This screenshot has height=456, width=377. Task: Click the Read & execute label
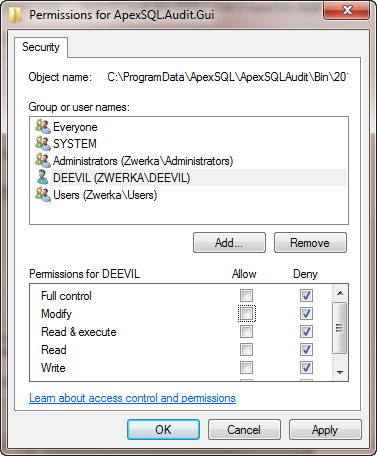(79, 332)
